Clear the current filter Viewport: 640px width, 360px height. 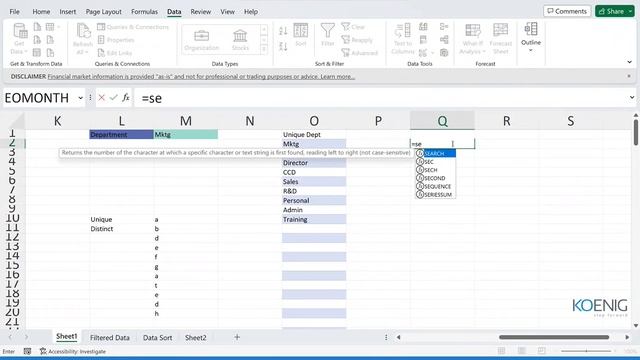[x=353, y=27]
